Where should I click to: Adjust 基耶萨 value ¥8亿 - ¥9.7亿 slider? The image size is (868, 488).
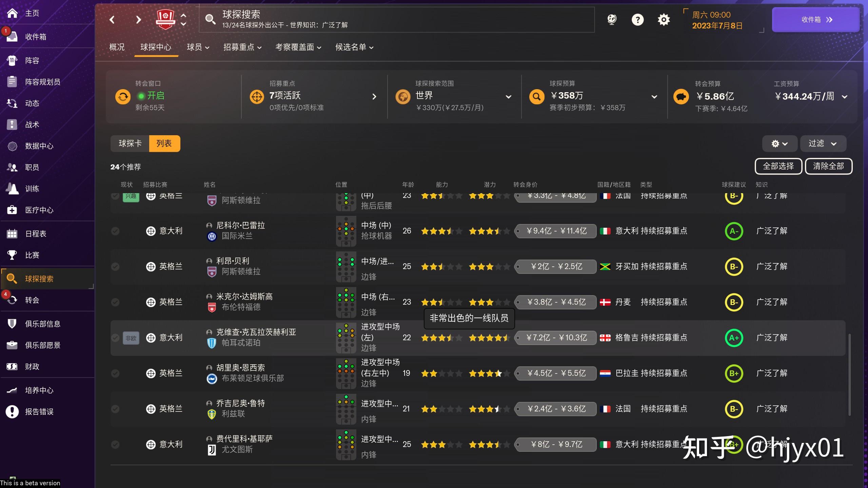point(555,445)
